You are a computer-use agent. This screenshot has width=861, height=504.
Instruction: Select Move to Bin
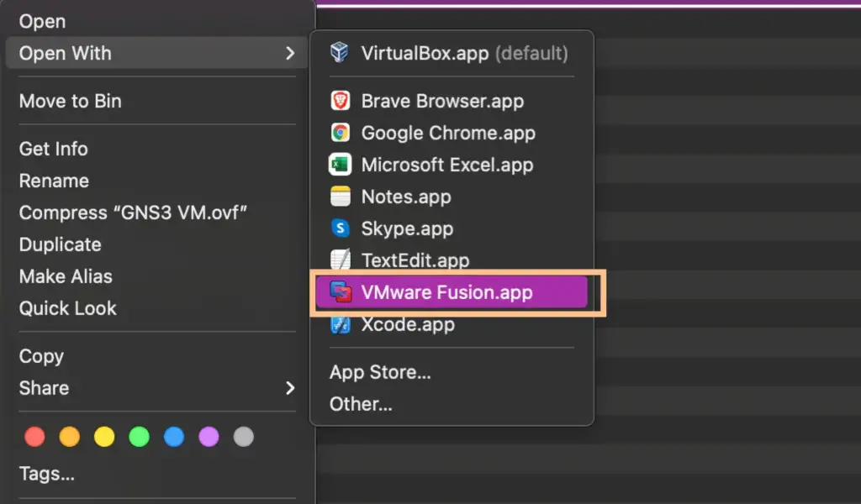point(70,101)
